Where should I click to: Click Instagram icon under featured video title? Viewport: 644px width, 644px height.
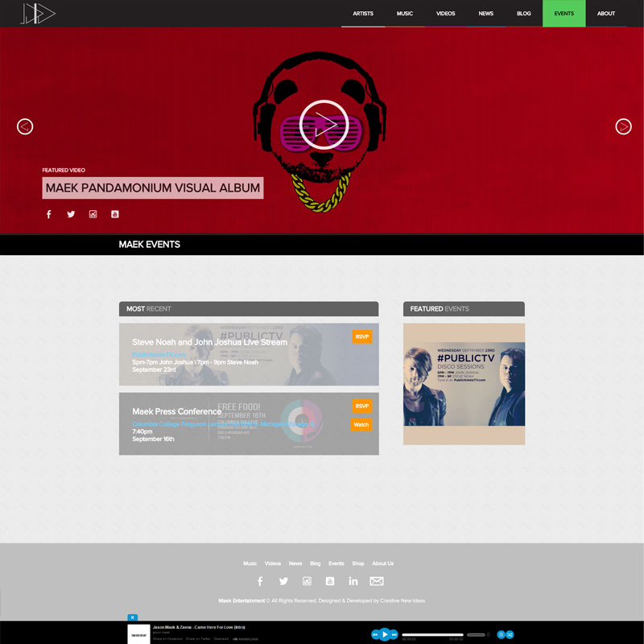click(93, 214)
